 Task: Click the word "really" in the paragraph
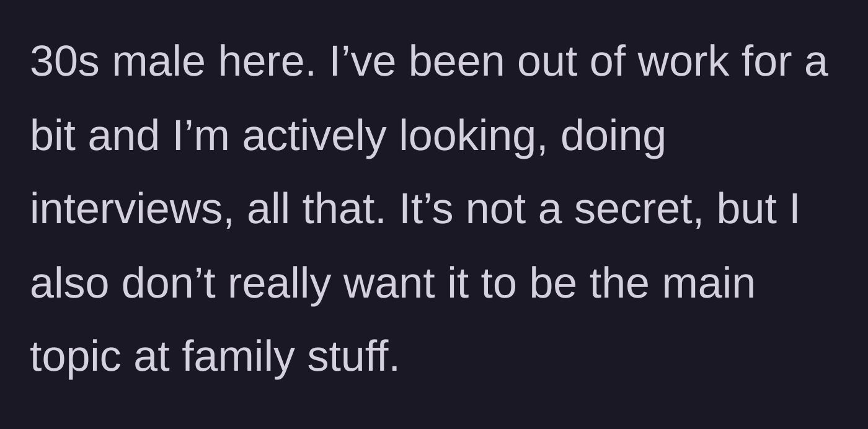coord(279,283)
